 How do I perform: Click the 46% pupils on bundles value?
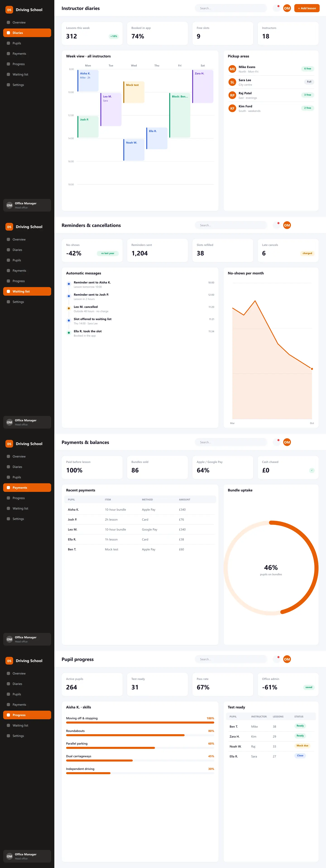point(271,568)
